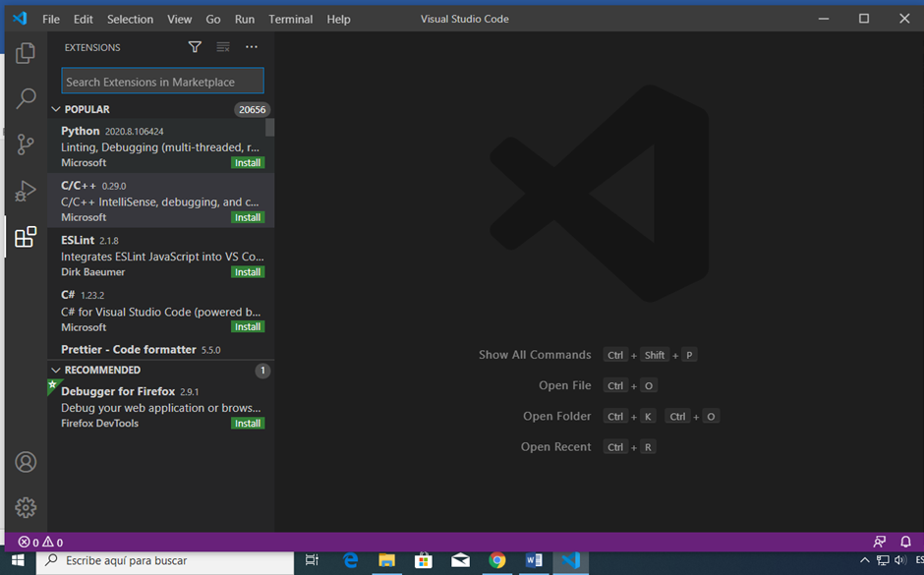Install the Python extension

[x=248, y=162]
